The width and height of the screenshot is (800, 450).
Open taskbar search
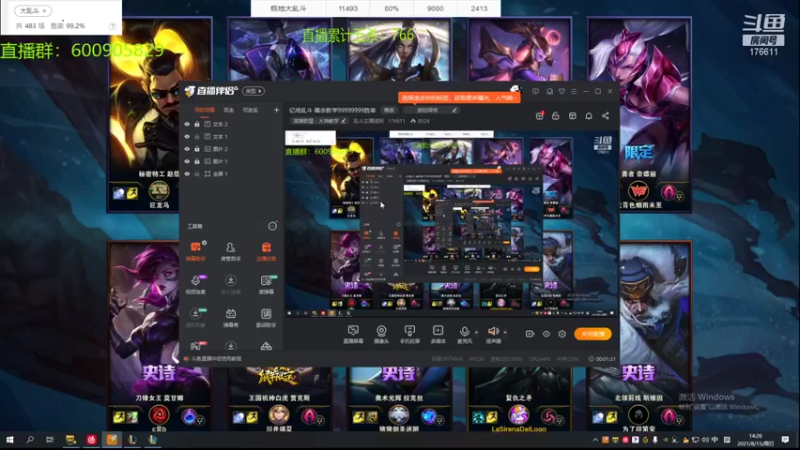click(x=30, y=440)
